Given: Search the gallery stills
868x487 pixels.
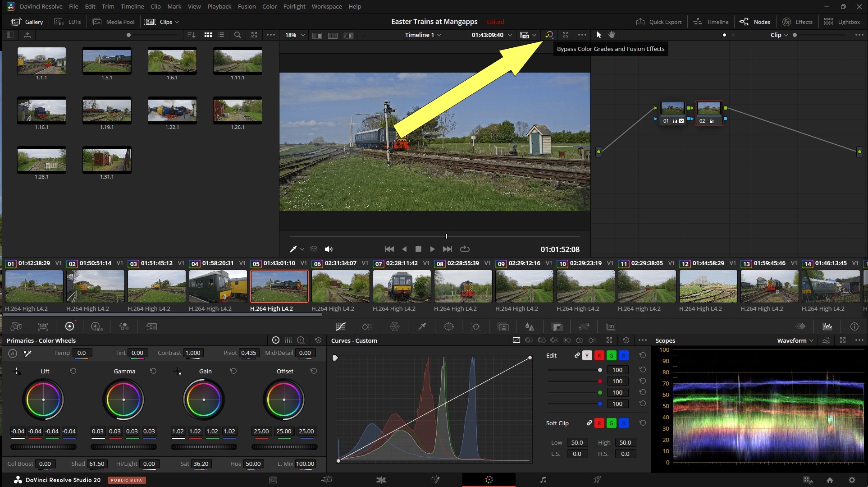Looking at the screenshot, I should [238, 35].
